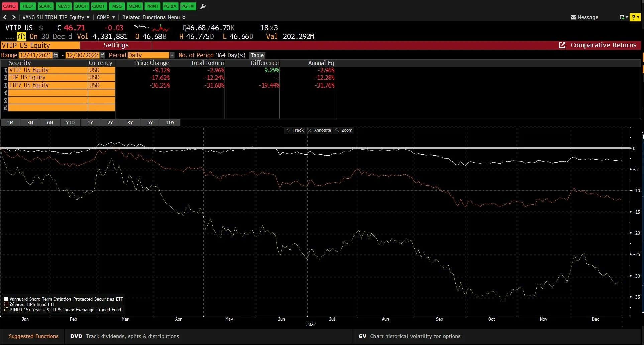Viewport: 644px width, 345px height.
Task: Click the green SEARC button
Action: (x=45, y=6)
